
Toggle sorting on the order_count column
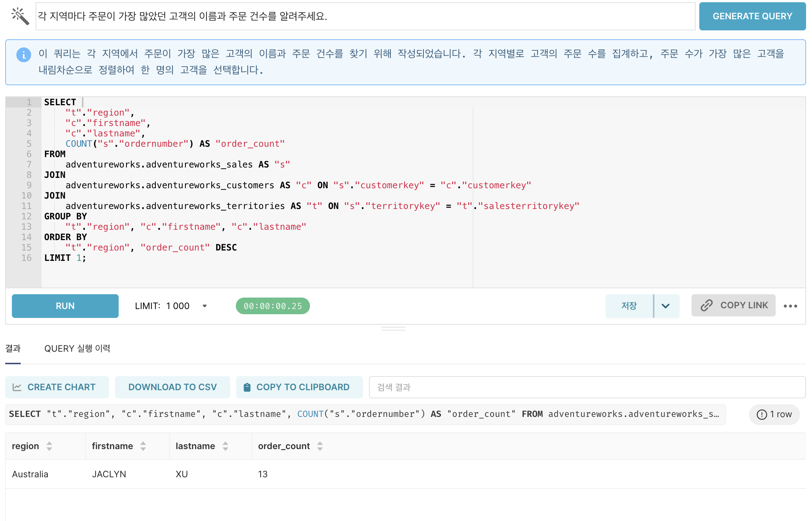pos(320,446)
